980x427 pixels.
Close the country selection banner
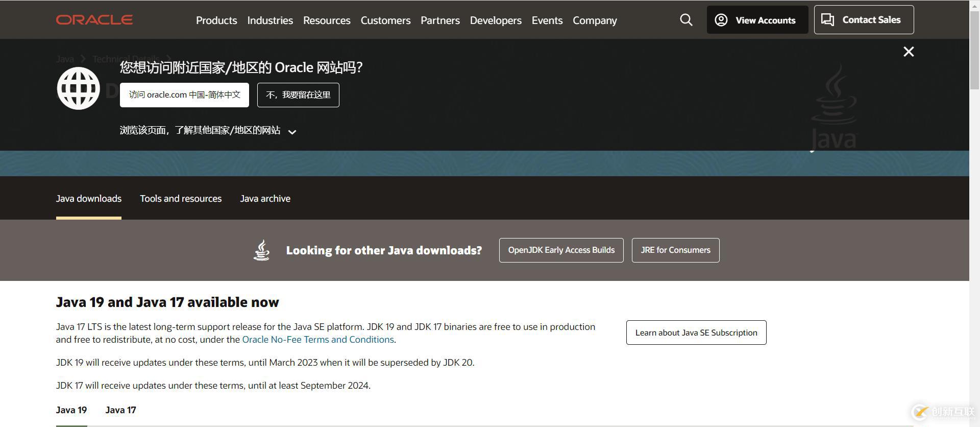point(908,52)
